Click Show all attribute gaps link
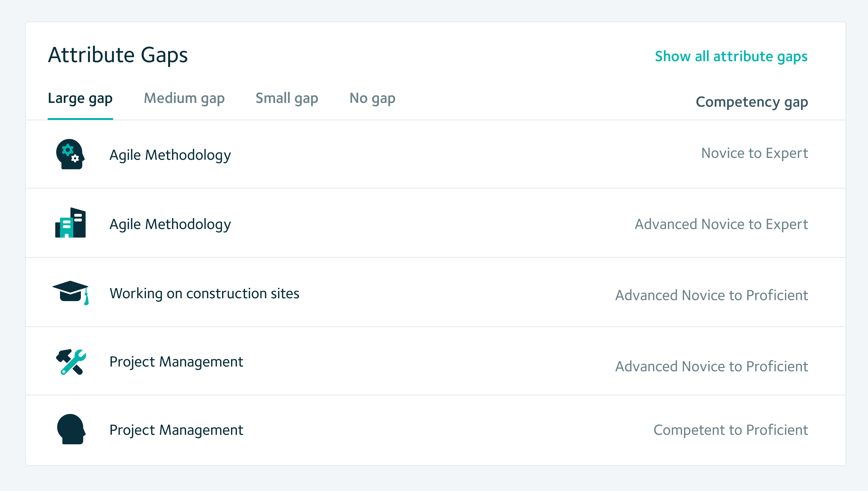The height and width of the screenshot is (491, 868). pyautogui.click(x=731, y=56)
